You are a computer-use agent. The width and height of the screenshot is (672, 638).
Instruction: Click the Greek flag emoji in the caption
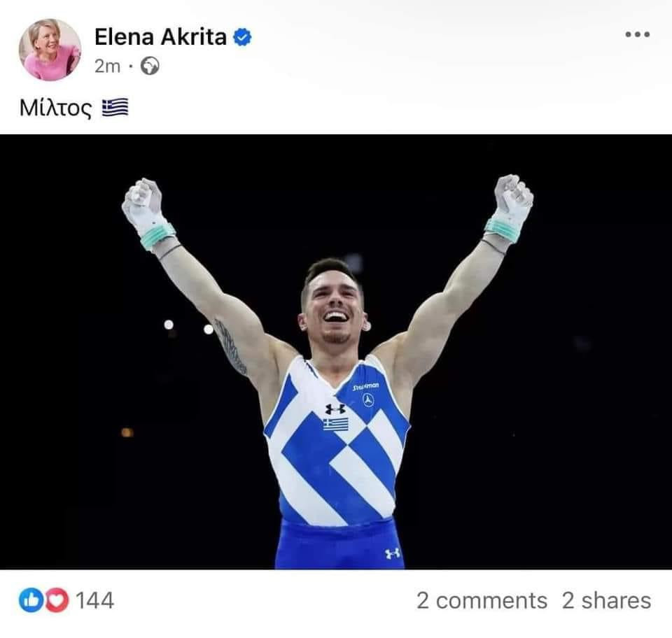click(x=115, y=107)
